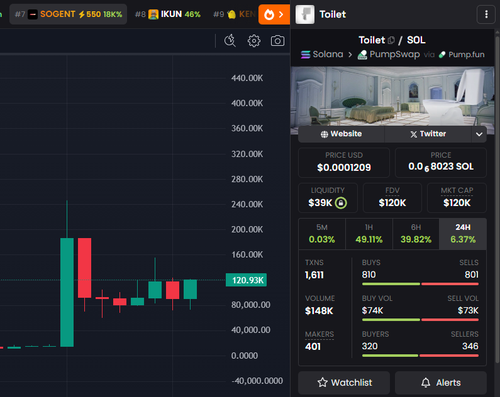Enable Alerts for this pair

[x=441, y=382]
